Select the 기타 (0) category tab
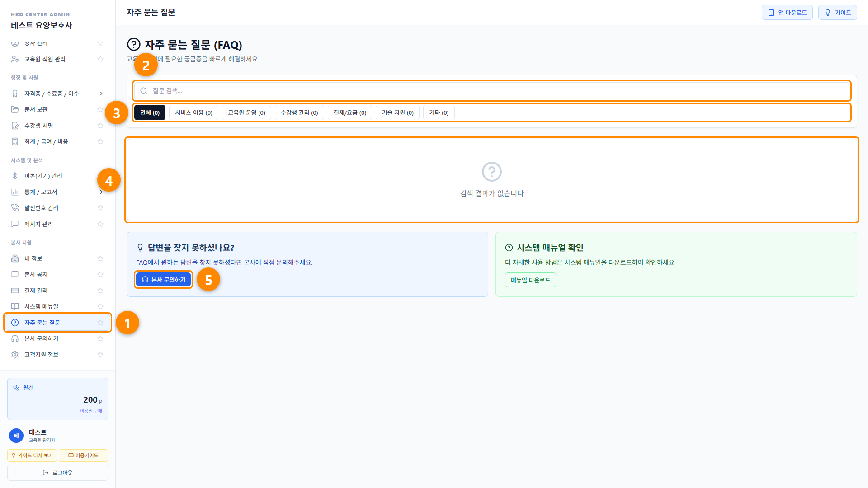This screenshot has width=868, height=488. click(x=439, y=113)
